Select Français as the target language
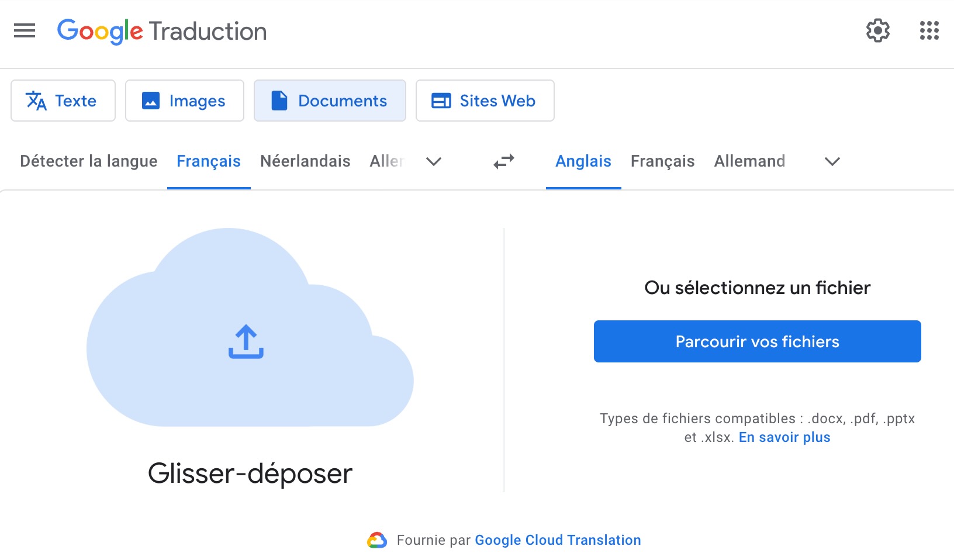 click(x=662, y=161)
